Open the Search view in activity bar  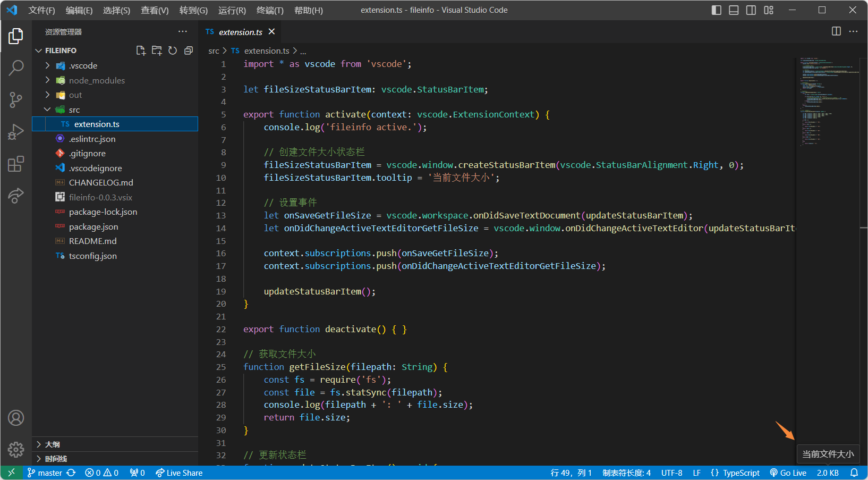click(x=16, y=68)
